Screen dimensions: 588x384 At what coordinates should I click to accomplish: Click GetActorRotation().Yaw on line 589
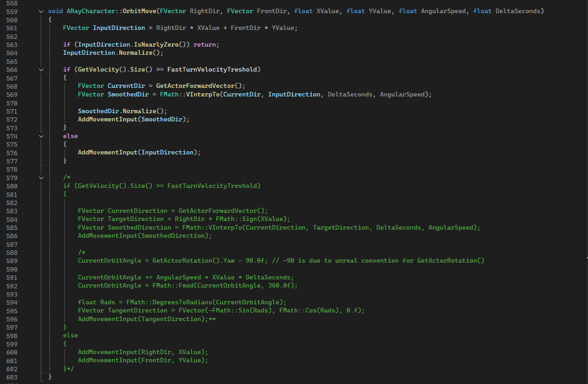192,261
